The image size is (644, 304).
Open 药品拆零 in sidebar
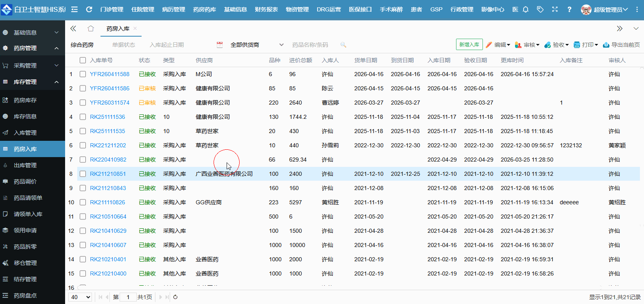coord(33,247)
